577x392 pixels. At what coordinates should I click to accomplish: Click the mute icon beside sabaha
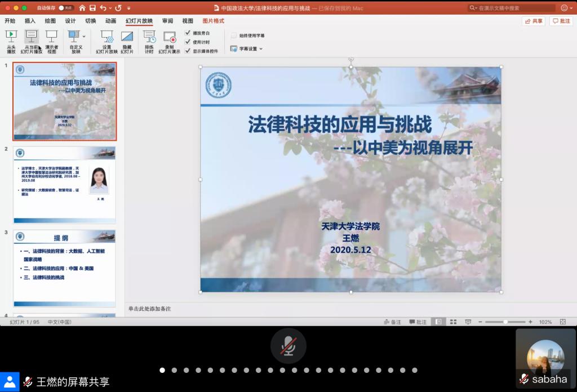click(524, 378)
